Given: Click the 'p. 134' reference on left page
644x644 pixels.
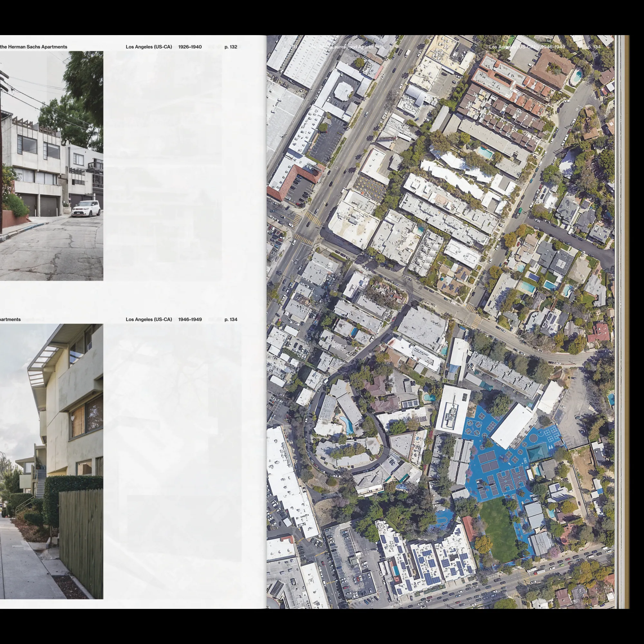Looking at the screenshot, I should tap(231, 319).
